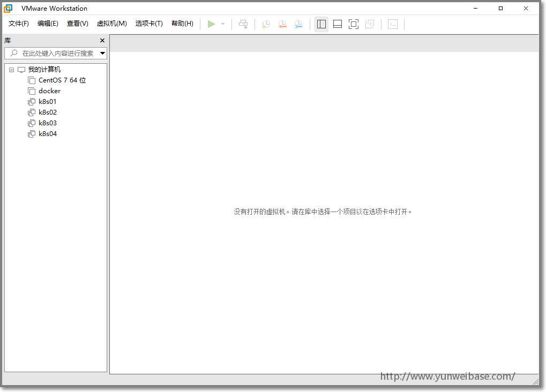
Task: Maximize the VMware Workstation window
Action: pyautogui.click(x=501, y=9)
